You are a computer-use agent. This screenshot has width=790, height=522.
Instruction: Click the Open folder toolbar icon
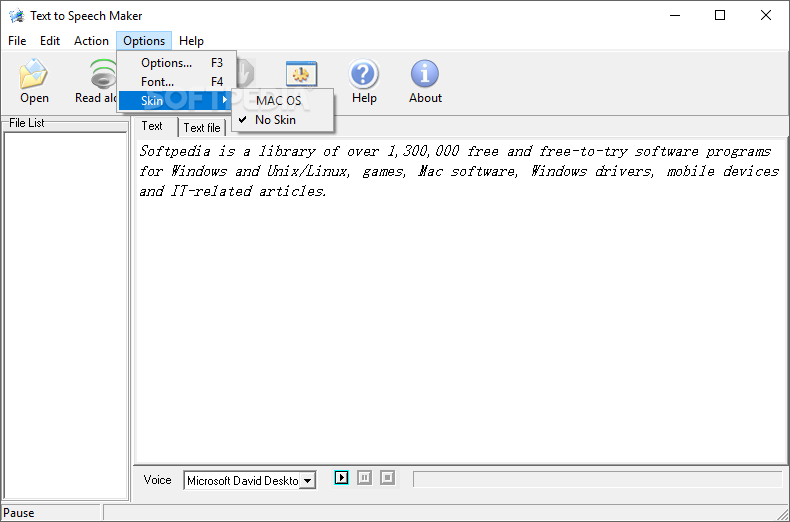point(34,74)
